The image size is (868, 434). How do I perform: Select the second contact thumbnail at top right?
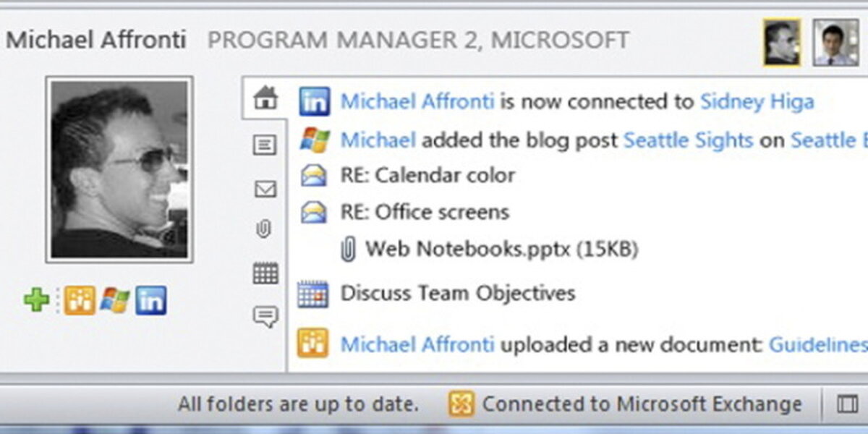[835, 43]
